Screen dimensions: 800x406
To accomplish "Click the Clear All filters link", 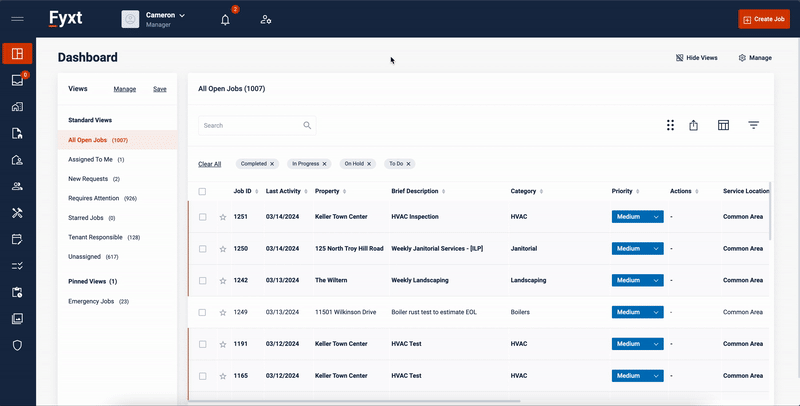I will pyautogui.click(x=209, y=163).
